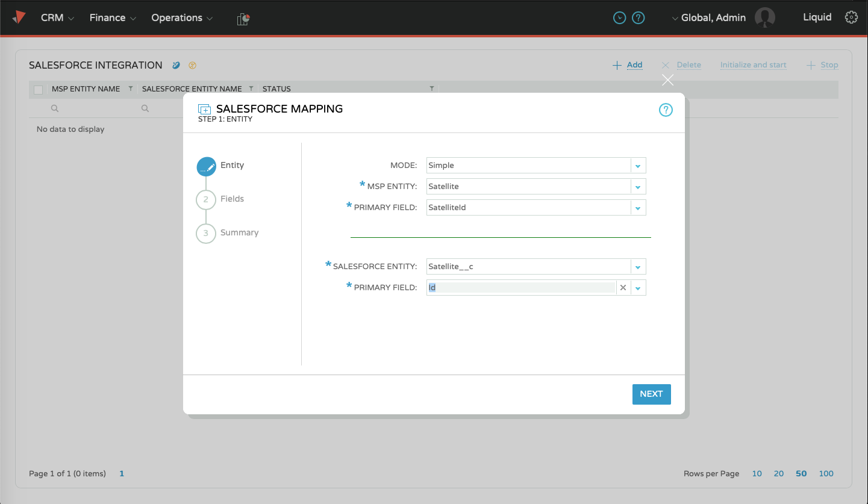Open the settings gear icon

(x=851, y=17)
